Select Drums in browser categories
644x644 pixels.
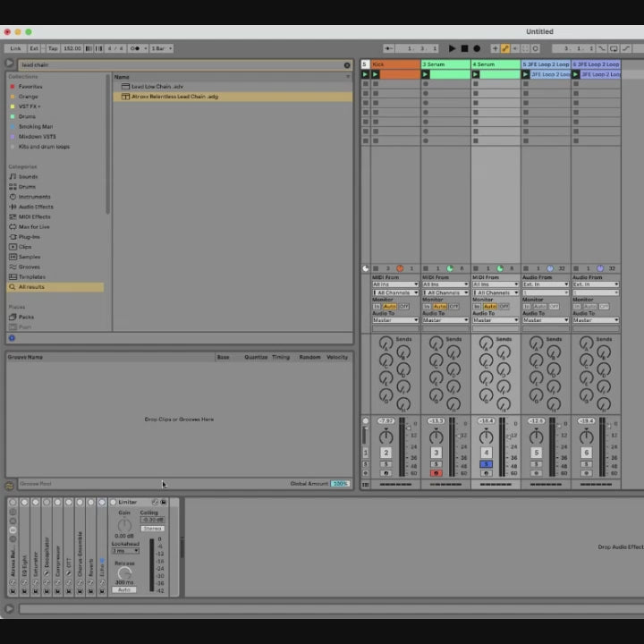click(27, 187)
